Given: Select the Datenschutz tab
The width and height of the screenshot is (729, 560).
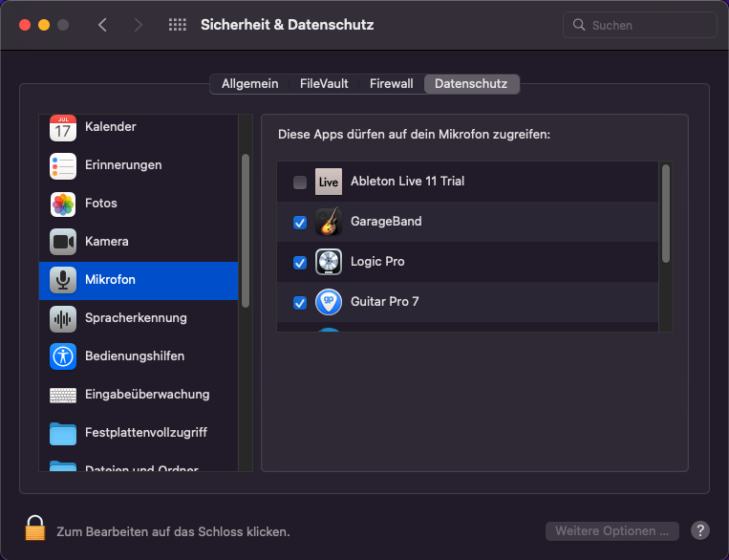Looking at the screenshot, I should [x=471, y=84].
